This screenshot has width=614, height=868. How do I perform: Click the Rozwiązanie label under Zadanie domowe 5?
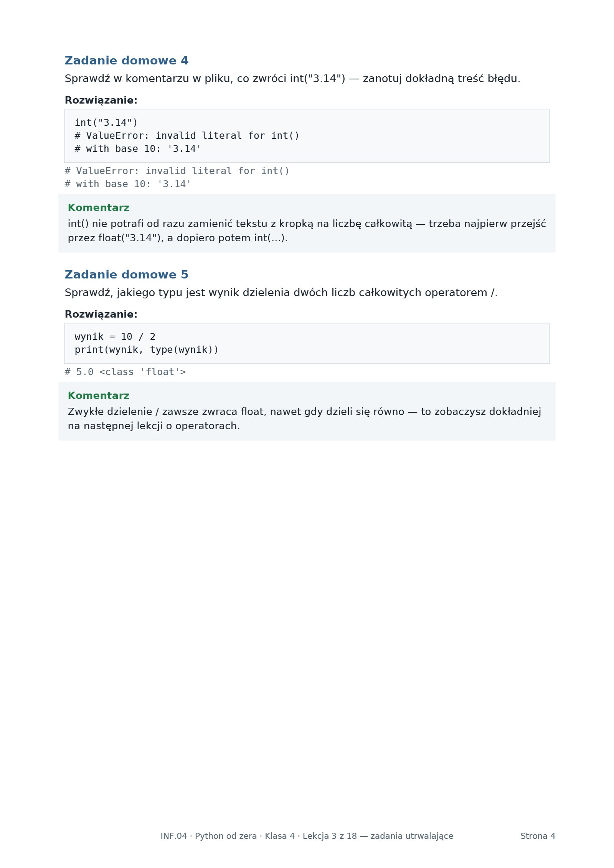(101, 315)
